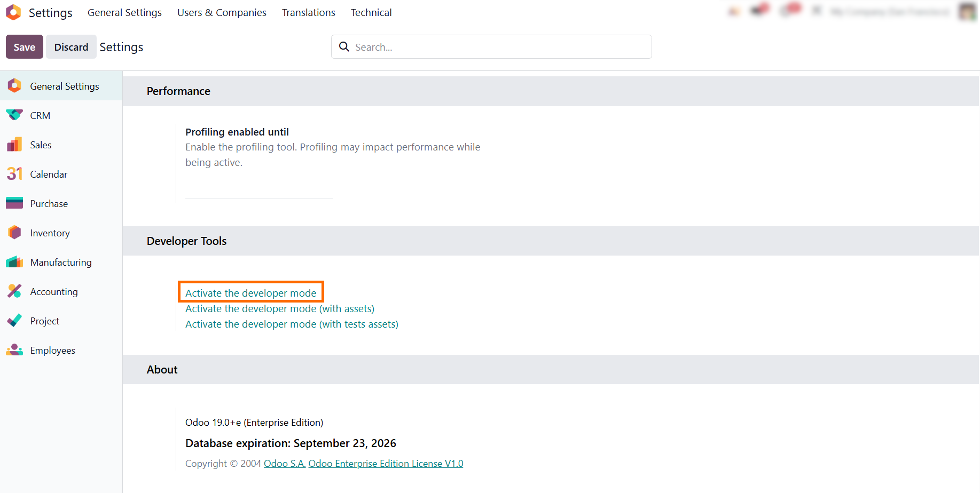This screenshot has width=980, height=493.
Task: Open Accounting settings from sidebar icon
Action: click(14, 291)
